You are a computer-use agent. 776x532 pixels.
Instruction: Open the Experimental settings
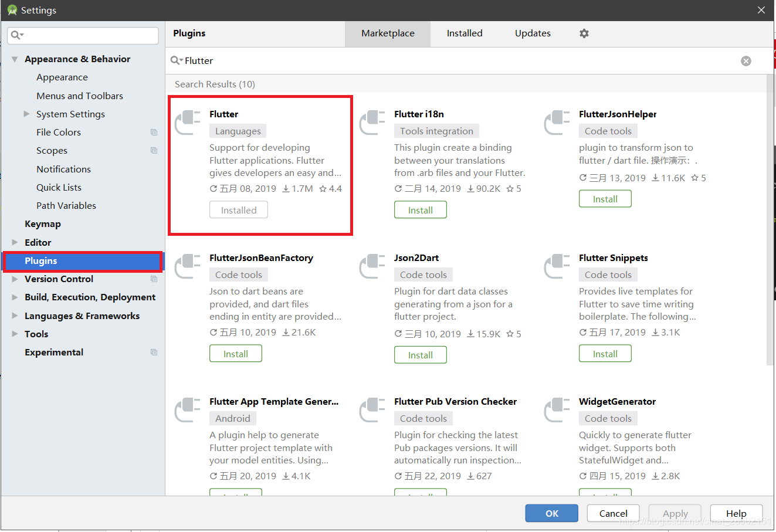point(54,353)
